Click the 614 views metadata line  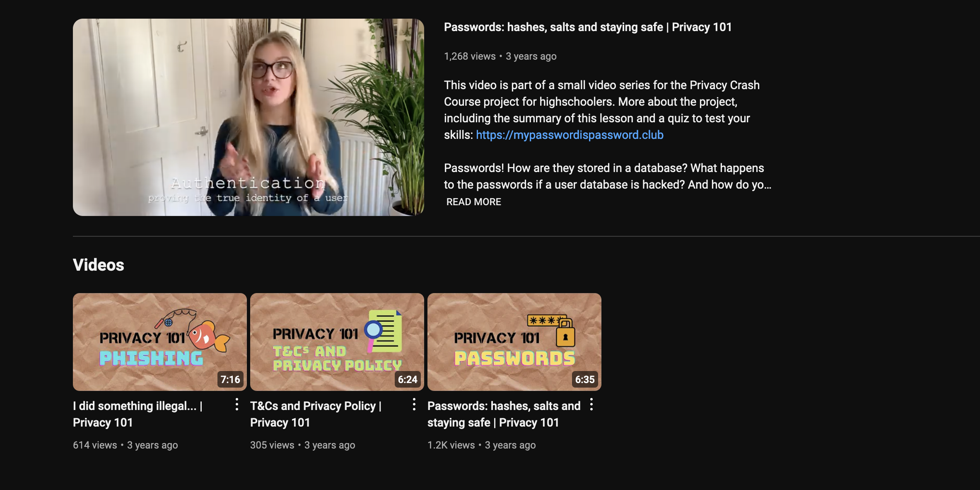(126, 445)
